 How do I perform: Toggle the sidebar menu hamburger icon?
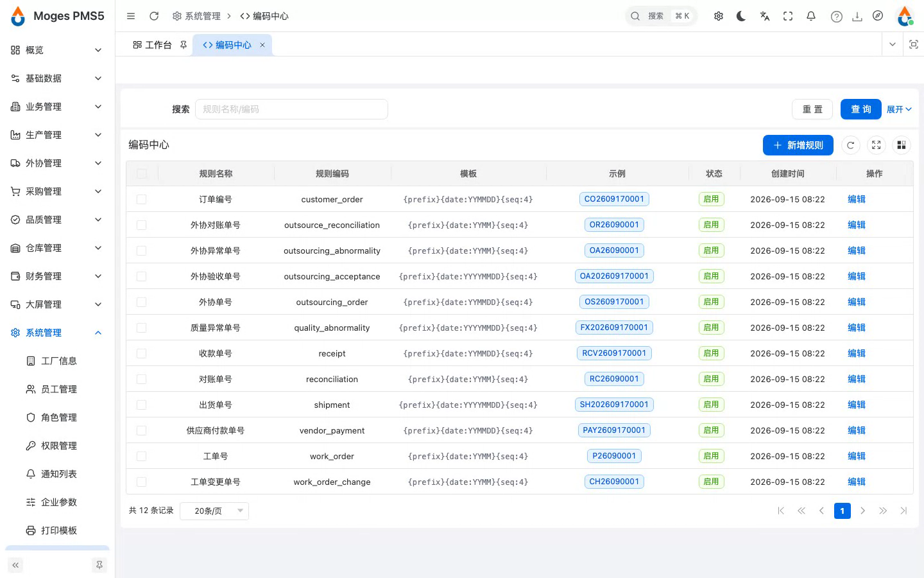(131, 16)
